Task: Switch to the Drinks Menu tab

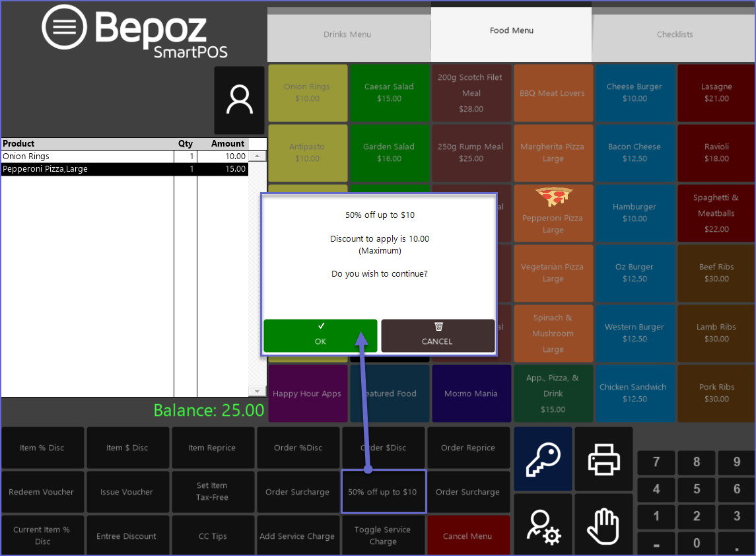Action: pos(347,35)
